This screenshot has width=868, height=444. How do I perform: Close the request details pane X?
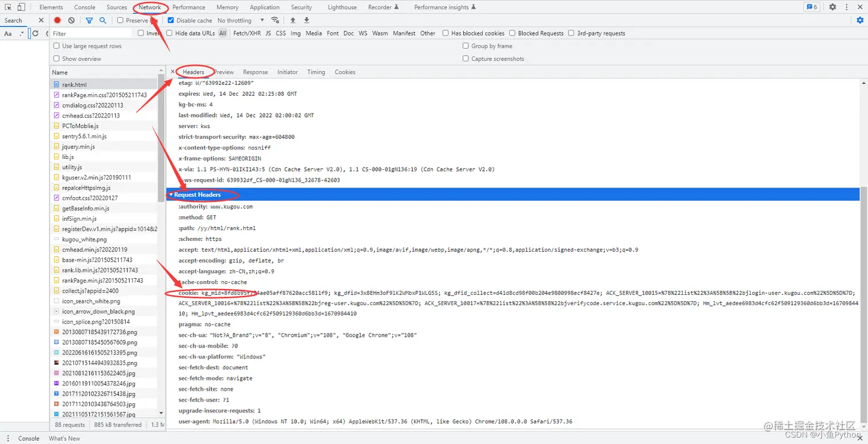(x=172, y=72)
